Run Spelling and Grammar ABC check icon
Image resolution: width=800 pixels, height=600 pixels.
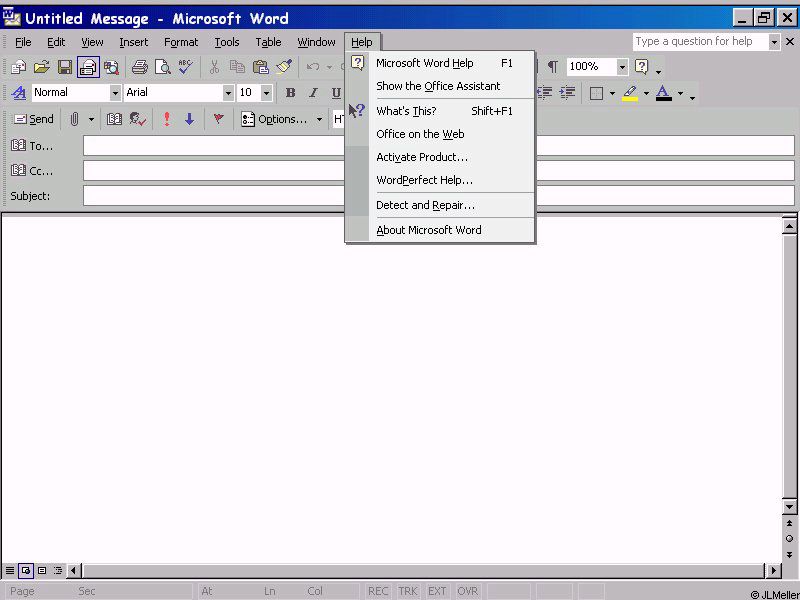186,67
